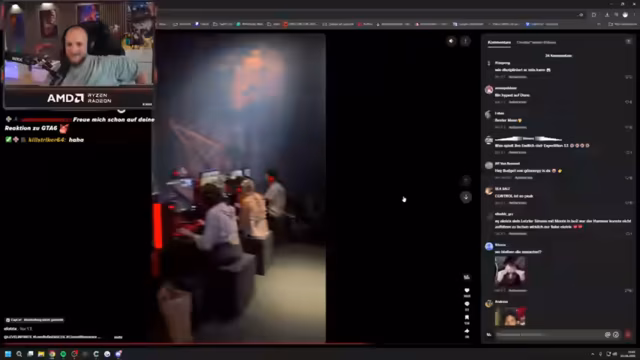The height and width of the screenshot is (360, 640).
Task: Go to next video with down arrow
Action: click(x=466, y=197)
